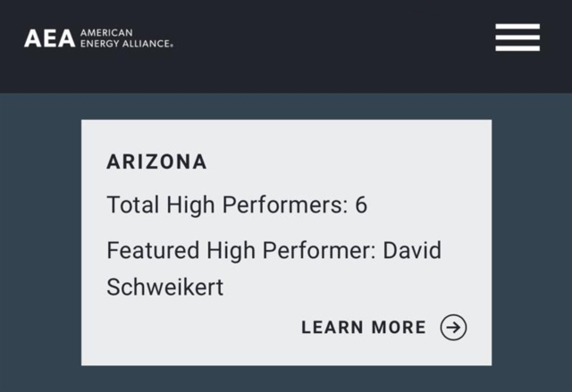Click the word David on the card
Image resolution: width=572 pixels, height=392 pixels.
412,249
